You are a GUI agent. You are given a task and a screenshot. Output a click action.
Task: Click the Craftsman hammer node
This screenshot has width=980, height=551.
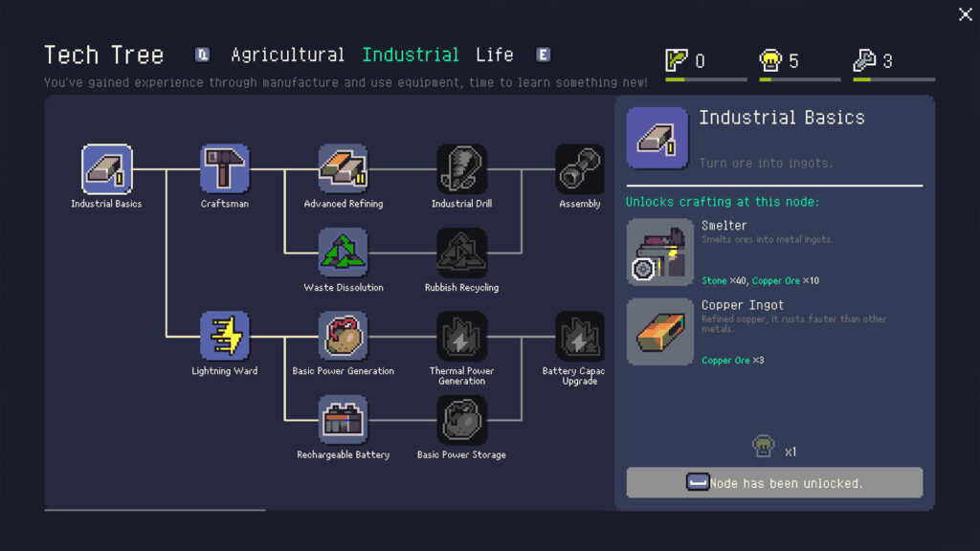[x=225, y=169]
